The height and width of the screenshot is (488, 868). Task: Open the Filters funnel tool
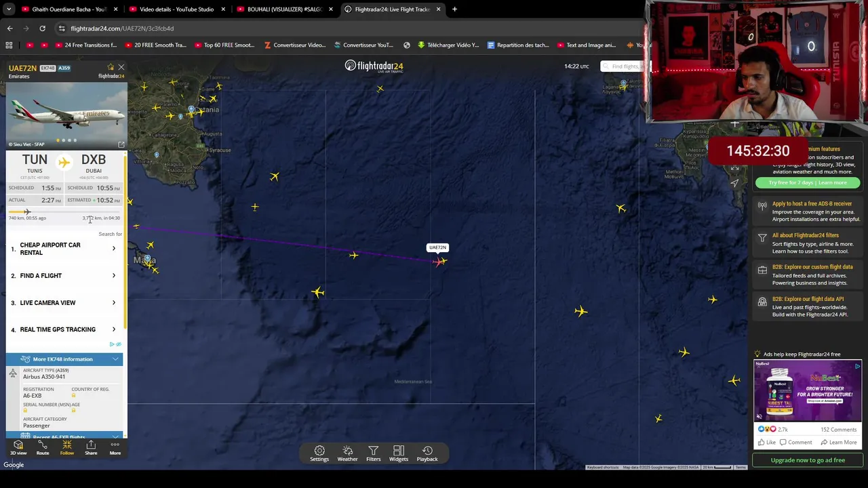(x=373, y=453)
